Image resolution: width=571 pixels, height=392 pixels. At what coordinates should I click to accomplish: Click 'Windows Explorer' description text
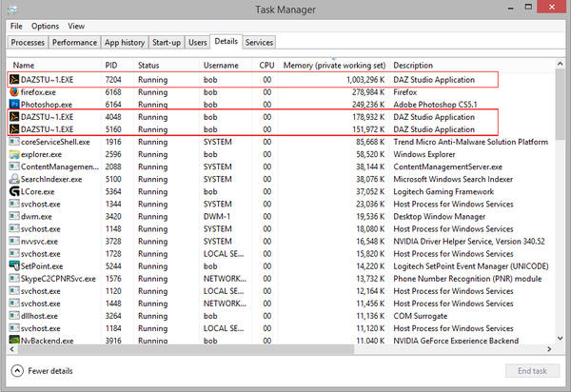pos(424,154)
